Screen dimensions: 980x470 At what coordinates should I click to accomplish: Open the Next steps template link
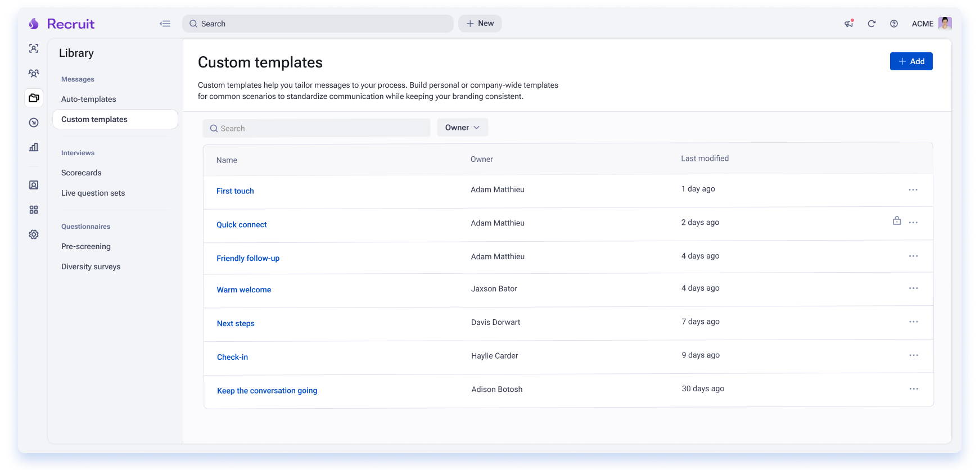tap(236, 323)
